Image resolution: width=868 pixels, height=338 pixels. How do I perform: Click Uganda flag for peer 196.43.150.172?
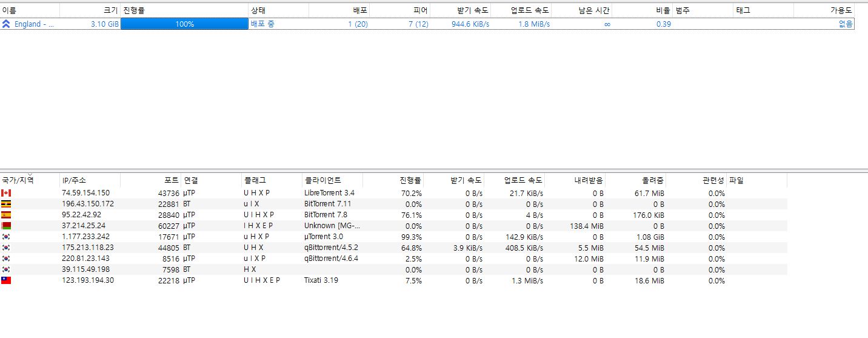pyautogui.click(x=6, y=204)
